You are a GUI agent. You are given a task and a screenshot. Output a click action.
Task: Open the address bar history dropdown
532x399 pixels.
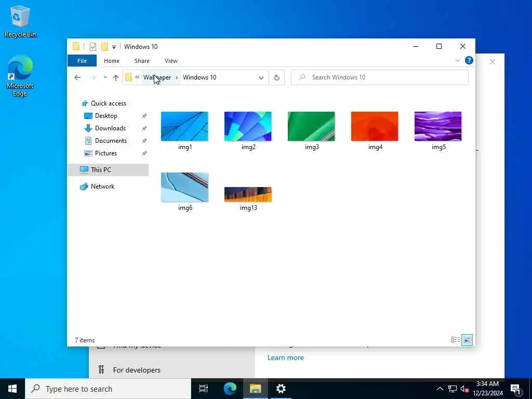coord(261,77)
